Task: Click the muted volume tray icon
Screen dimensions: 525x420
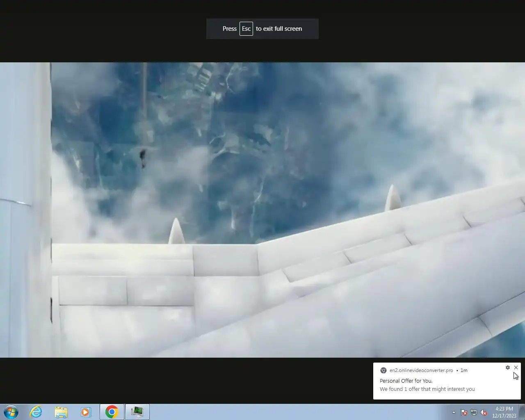Action: pos(484,413)
